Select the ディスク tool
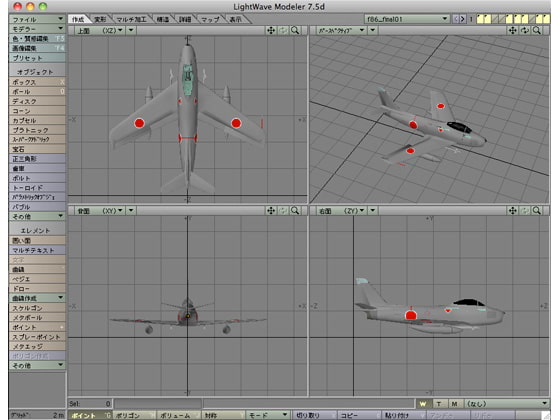This screenshot has width=560, height=420. coord(37,101)
